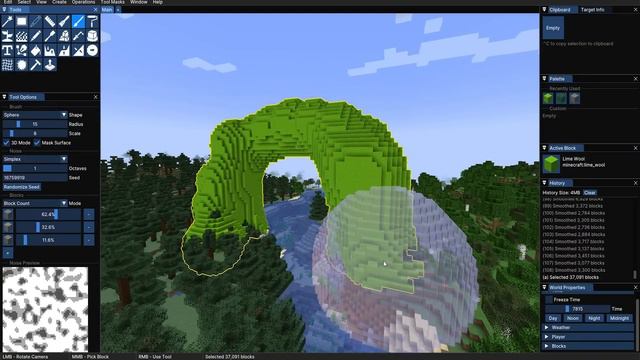Toggle the 3D Mode checkbox
The image size is (640, 360).
click(6, 142)
